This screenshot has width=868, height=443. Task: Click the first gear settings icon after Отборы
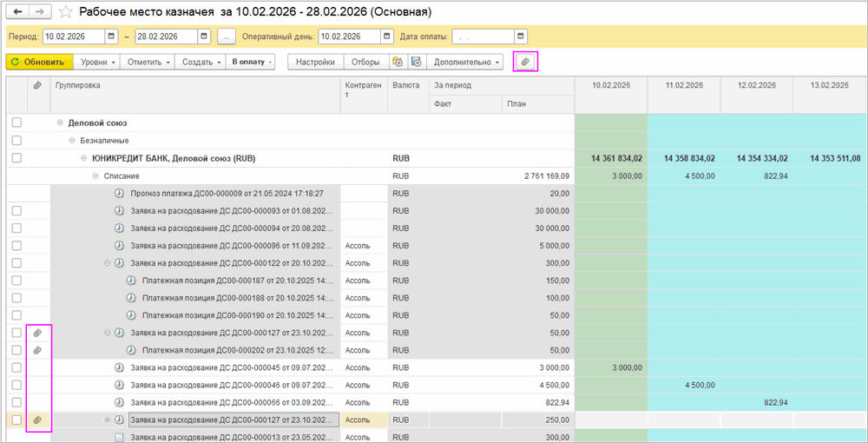398,63
